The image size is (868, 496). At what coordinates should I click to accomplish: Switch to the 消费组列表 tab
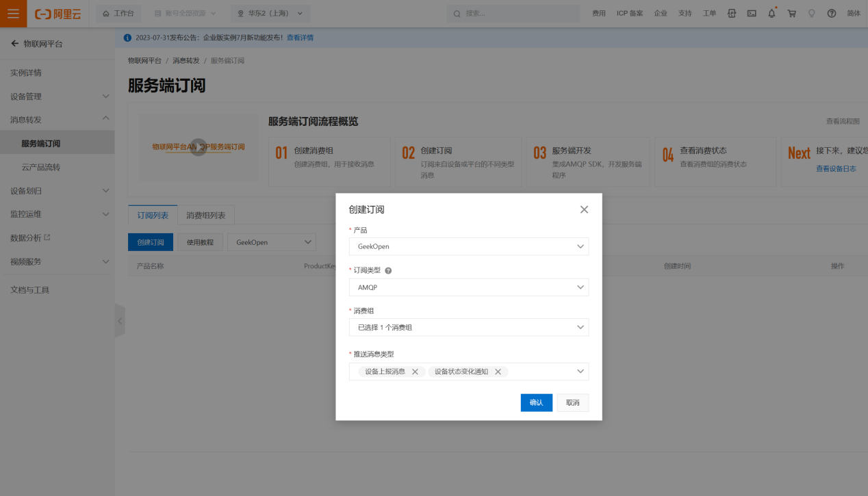coord(206,215)
